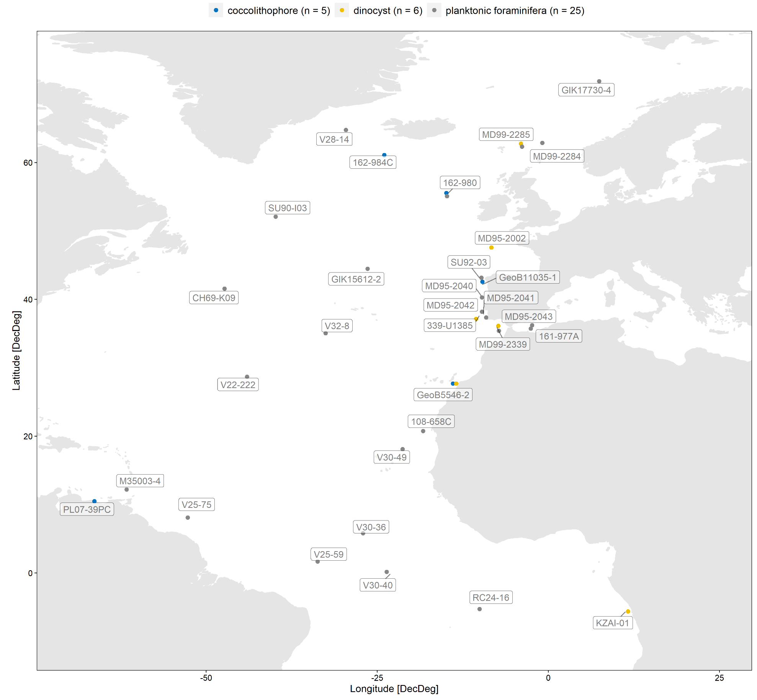The width and height of the screenshot is (757, 700).
Task: Click the gray point above CH69-K09 label
Action: [224, 289]
